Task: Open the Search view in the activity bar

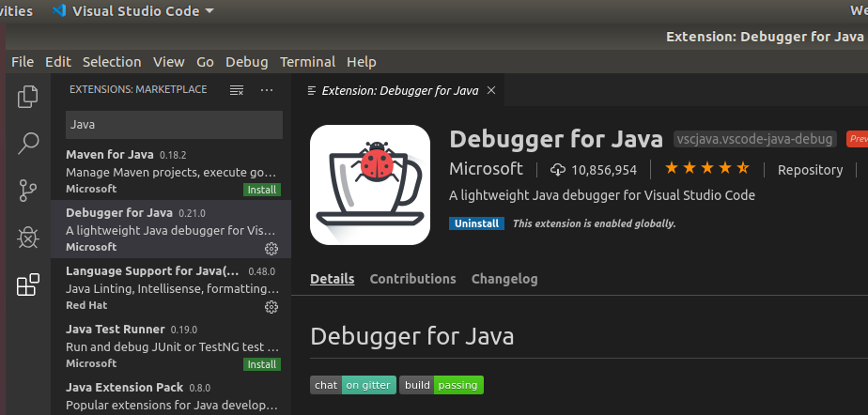Action: pyautogui.click(x=27, y=144)
